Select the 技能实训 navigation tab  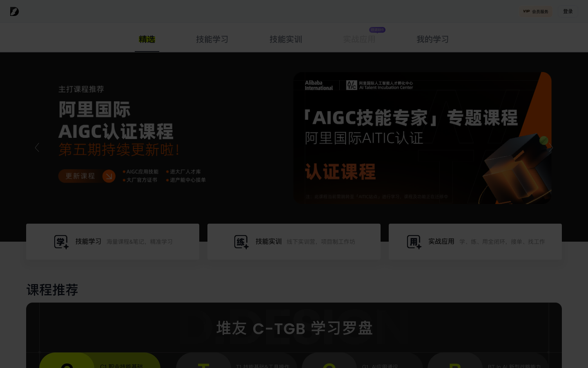(286, 39)
